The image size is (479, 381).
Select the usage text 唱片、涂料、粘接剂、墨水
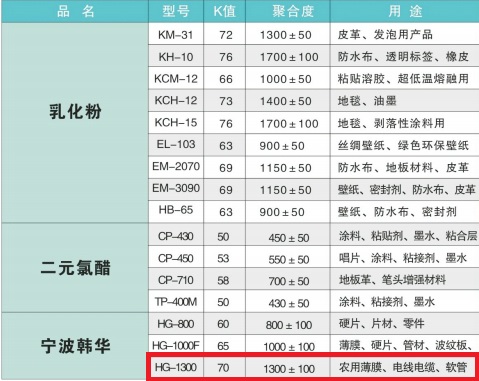[x=403, y=258]
